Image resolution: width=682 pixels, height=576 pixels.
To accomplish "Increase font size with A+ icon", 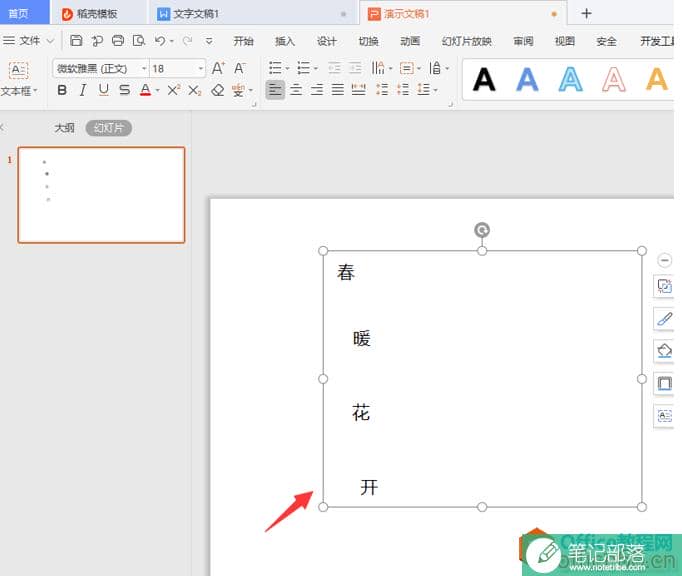I will click(218, 68).
